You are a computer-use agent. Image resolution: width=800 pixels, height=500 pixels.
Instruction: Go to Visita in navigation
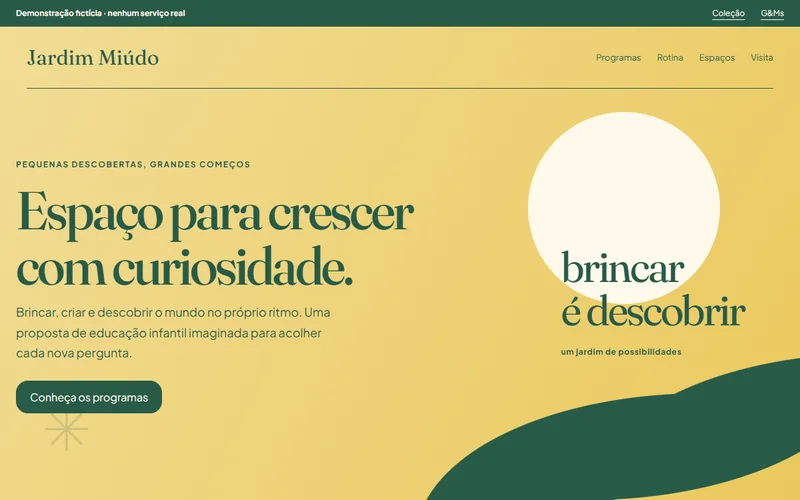click(762, 58)
